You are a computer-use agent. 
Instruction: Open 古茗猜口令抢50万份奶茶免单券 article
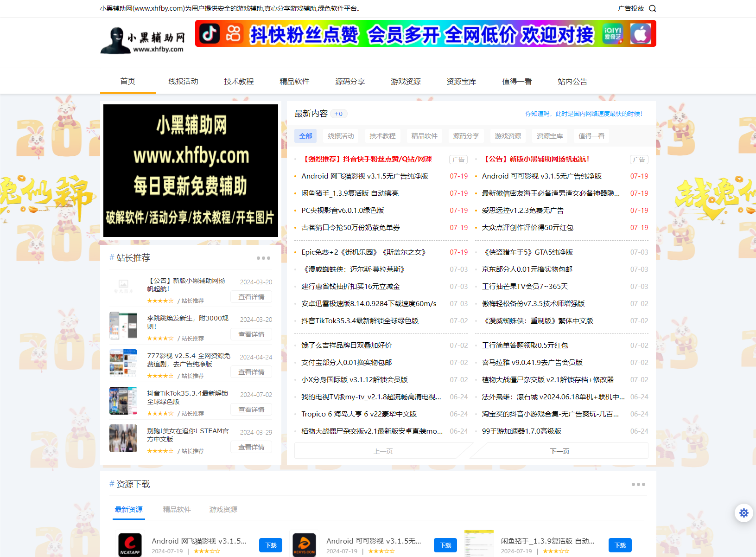[350, 228]
